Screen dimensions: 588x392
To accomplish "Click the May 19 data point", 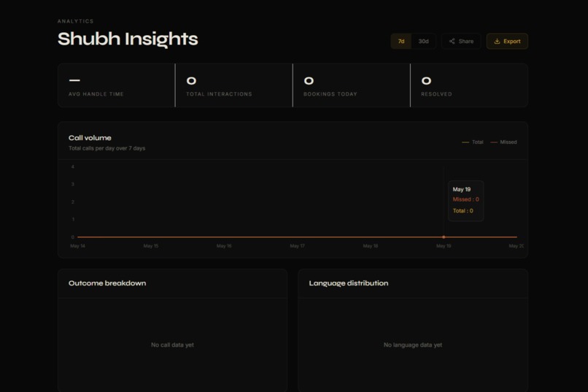I will point(444,237).
